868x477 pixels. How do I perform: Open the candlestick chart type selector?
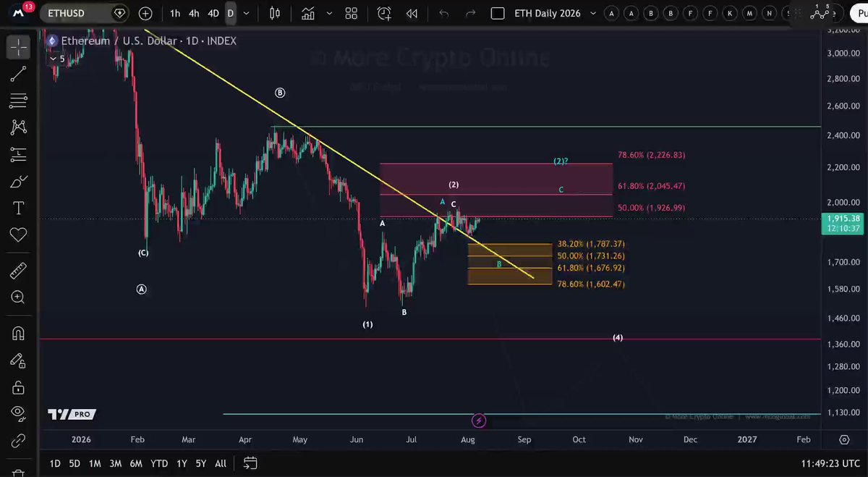pyautogui.click(x=274, y=13)
